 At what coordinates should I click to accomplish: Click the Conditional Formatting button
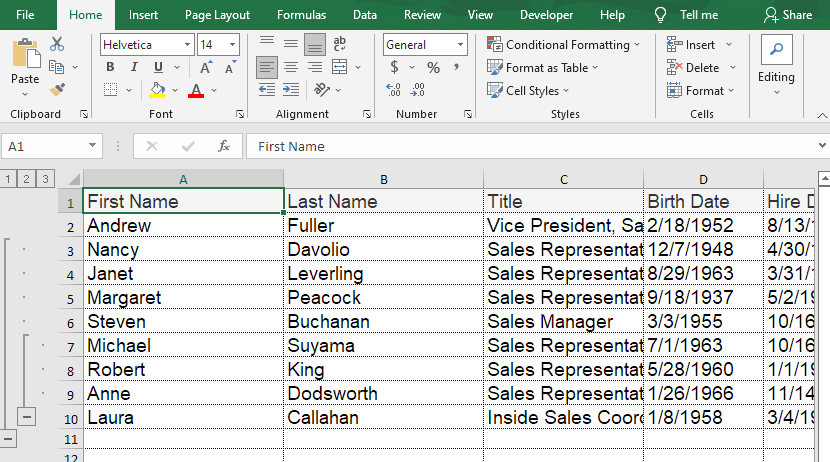point(564,45)
